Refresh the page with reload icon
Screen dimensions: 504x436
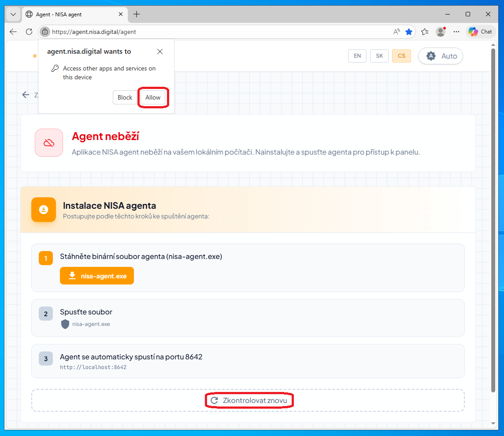click(x=29, y=32)
